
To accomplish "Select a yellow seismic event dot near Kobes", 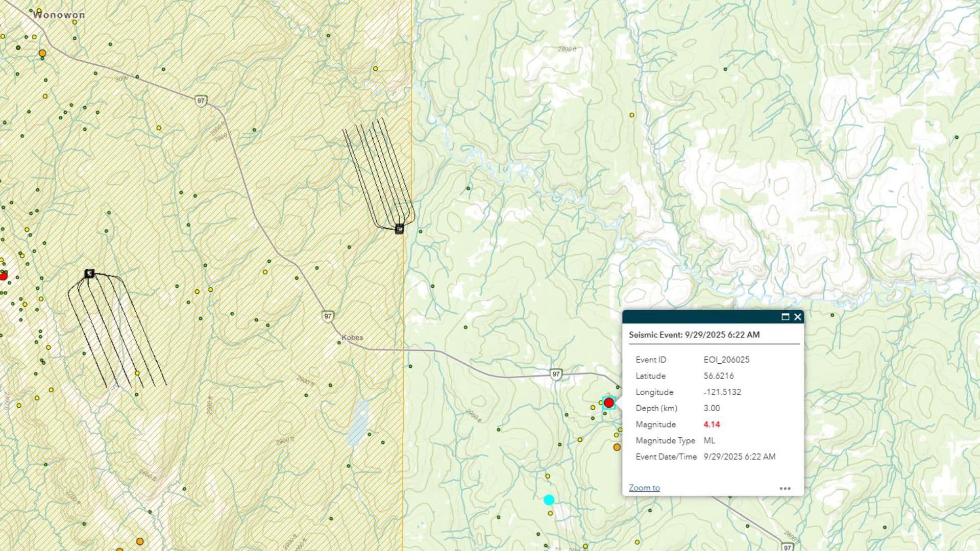I will coord(594,408).
